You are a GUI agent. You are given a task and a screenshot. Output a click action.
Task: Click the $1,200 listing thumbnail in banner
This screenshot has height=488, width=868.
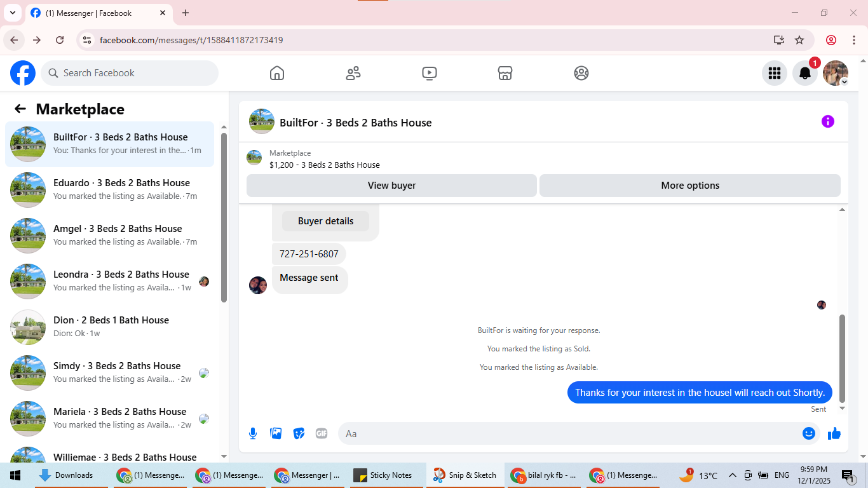(x=254, y=158)
